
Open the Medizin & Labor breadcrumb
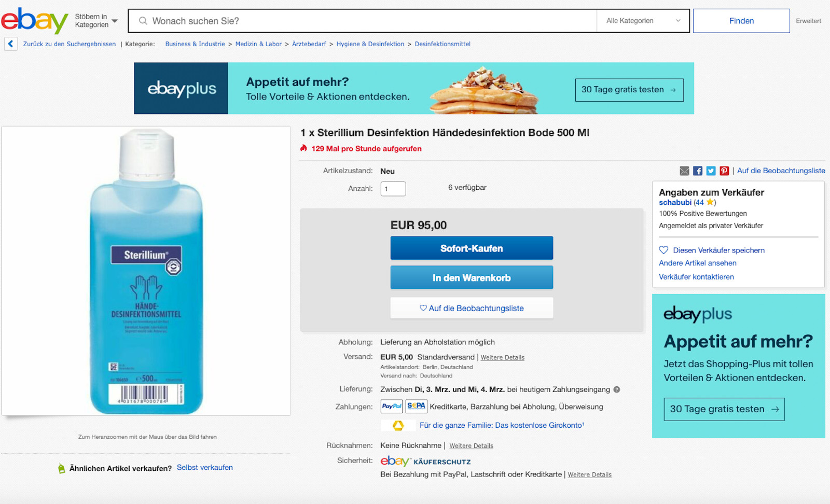point(258,44)
